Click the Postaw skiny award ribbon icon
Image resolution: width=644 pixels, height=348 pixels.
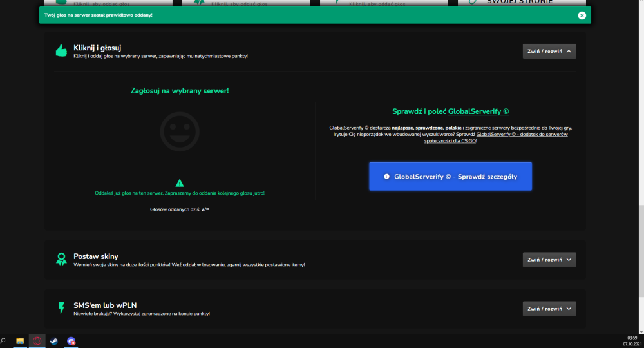tap(61, 259)
